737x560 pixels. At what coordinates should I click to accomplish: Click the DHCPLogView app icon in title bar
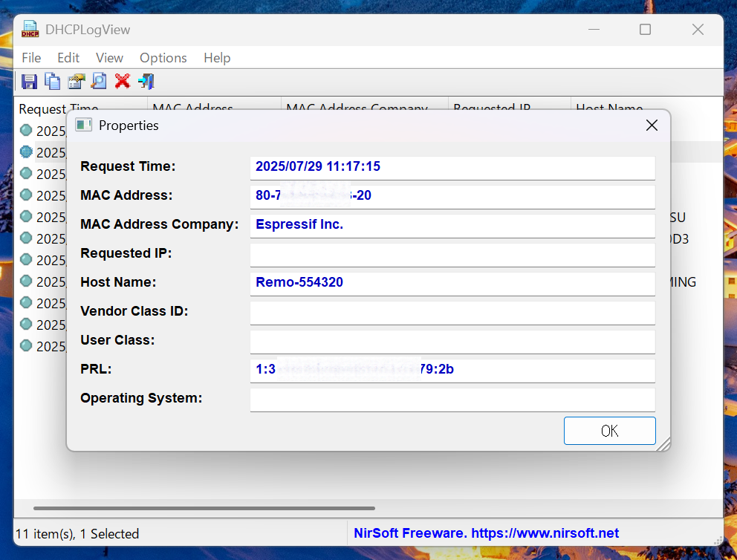(x=30, y=29)
